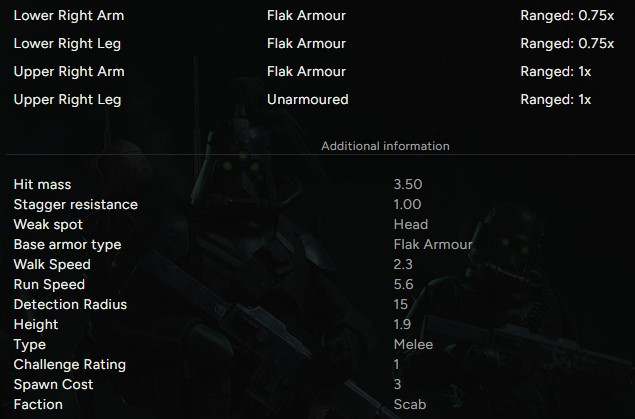Click the Additional information section heading

[385, 146]
